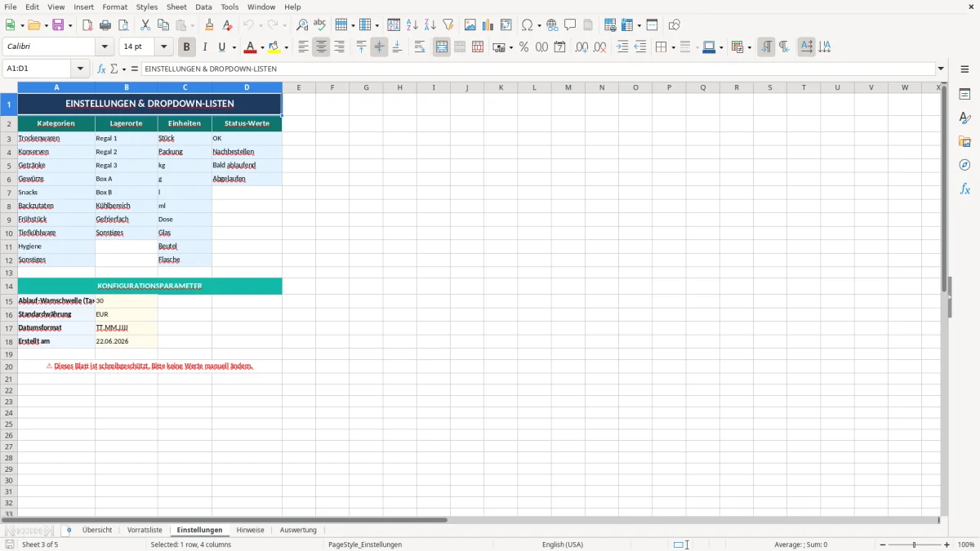Switch to the Vorratsliste sheet tab
This screenshot has width=980, height=551.
click(145, 530)
